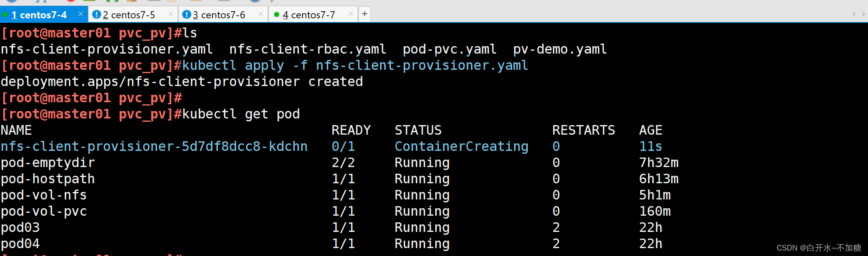Click the nfs-client-provisioner-5d7df8dcc8-kdchn pod name
The height and width of the screenshot is (256, 868).
[x=154, y=146]
